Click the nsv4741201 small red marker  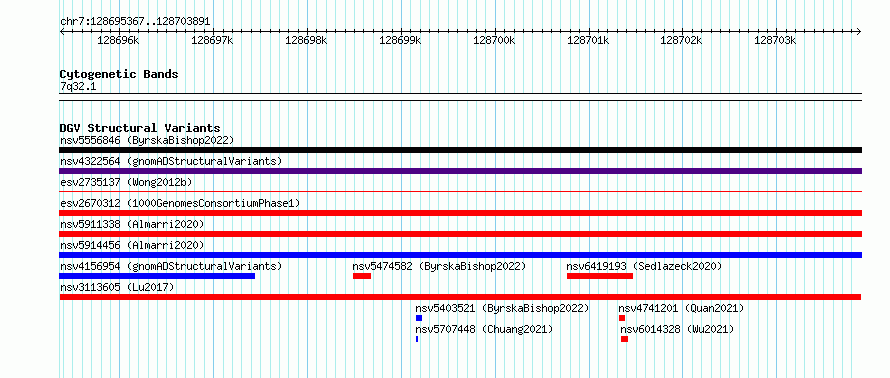pos(622,318)
